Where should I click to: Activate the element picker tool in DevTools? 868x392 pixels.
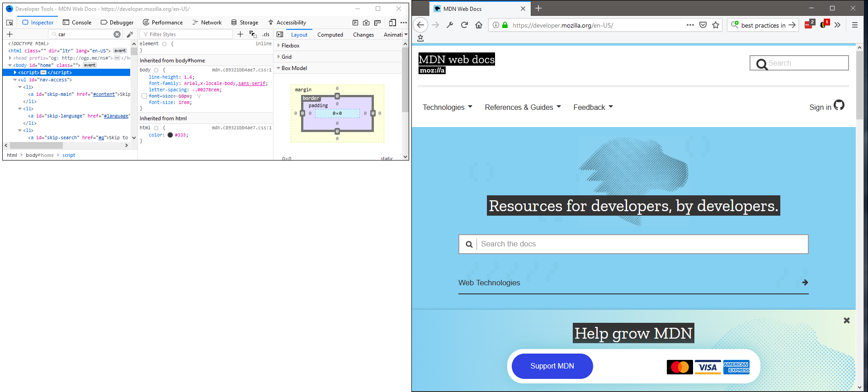point(9,23)
